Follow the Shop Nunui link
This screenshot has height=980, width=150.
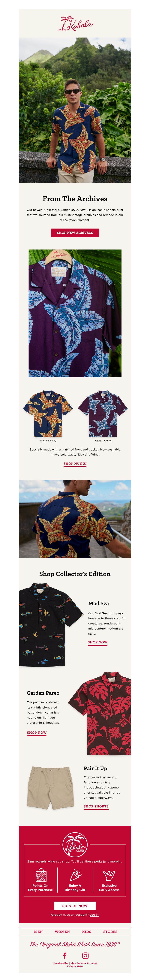[75, 463]
